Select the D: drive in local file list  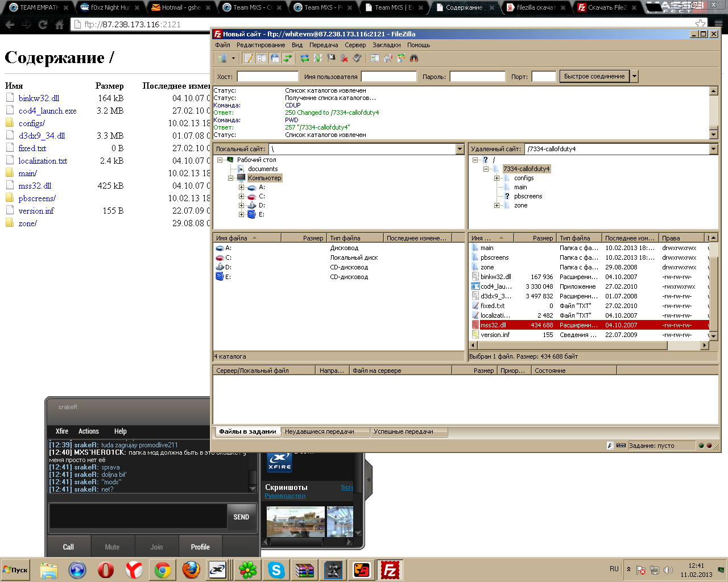[x=338, y=267]
